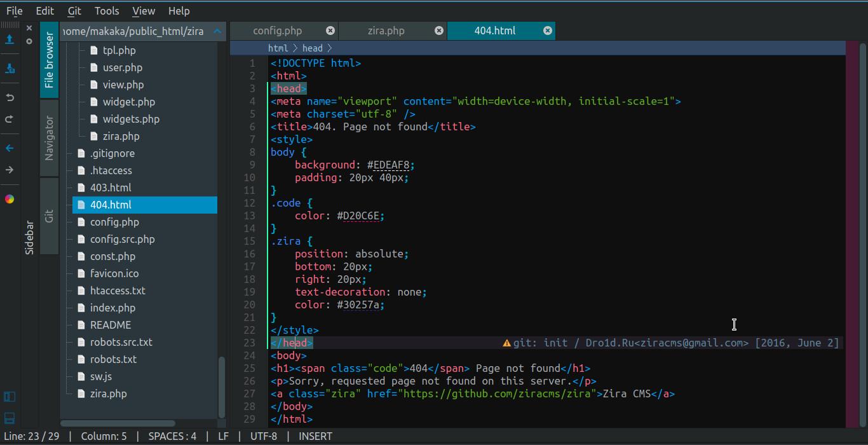The height and width of the screenshot is (445, 868).
Task: Click the undo arrow icon
Action: 10,98
